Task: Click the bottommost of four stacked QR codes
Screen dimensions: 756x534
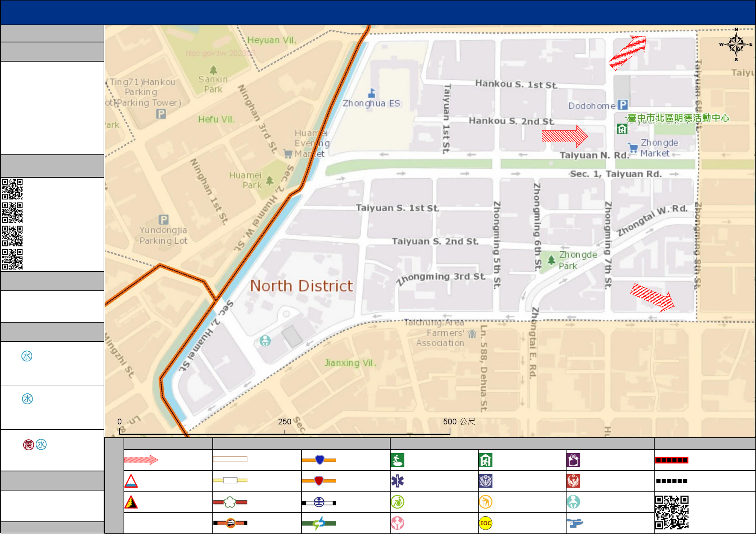Action: coord(13,259)
